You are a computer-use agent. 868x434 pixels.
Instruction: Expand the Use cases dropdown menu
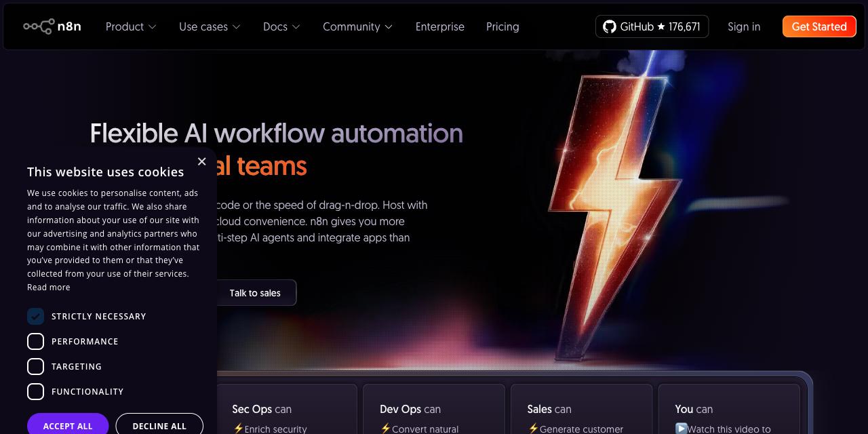point(210,26)
